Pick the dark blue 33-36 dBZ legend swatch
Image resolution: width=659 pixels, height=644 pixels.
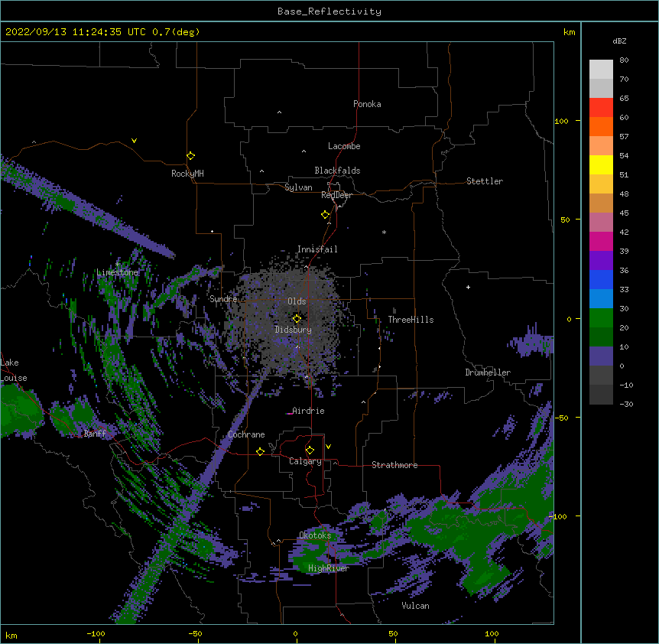(x=601, y=279)
